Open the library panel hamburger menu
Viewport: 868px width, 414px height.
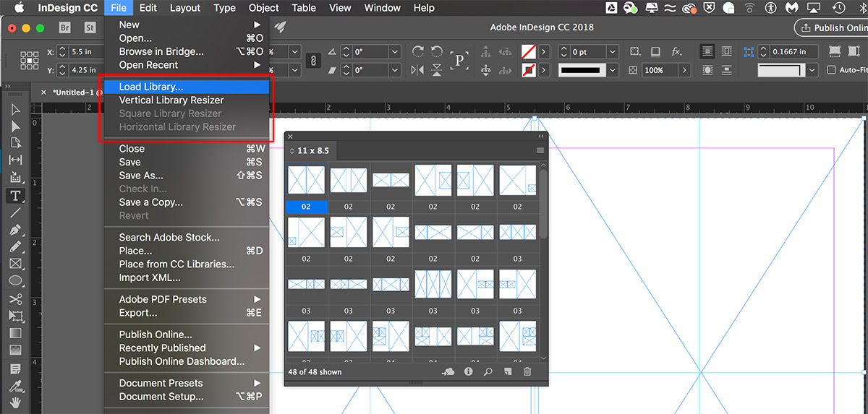point(540,150)
